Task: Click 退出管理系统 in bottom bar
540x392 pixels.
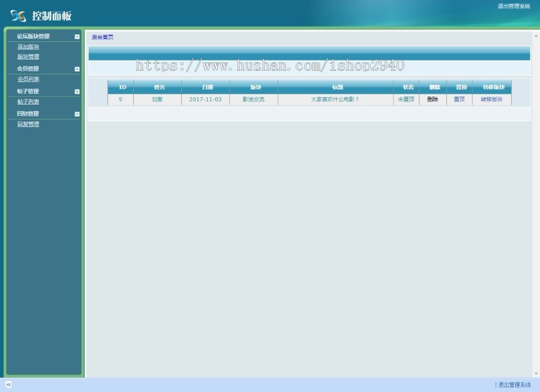Action: 515,385
